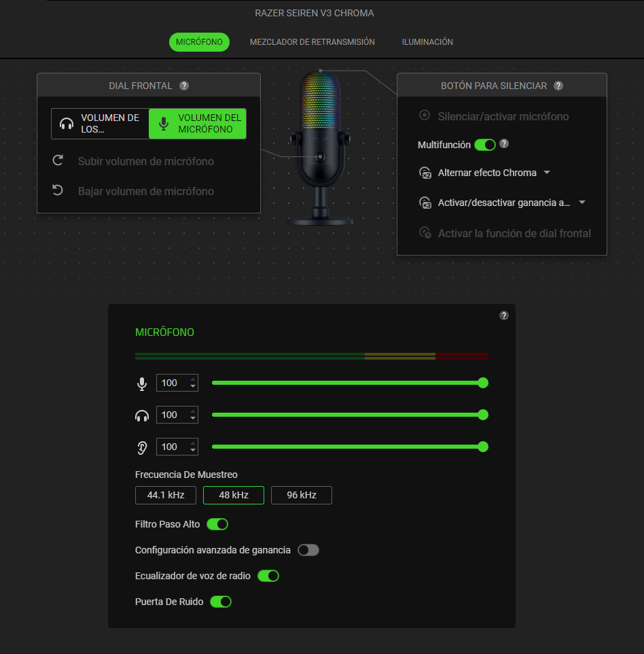644x654 pixels.
Task: Click the Botón para Silenciar help icon
Action: tap(558, 86)
